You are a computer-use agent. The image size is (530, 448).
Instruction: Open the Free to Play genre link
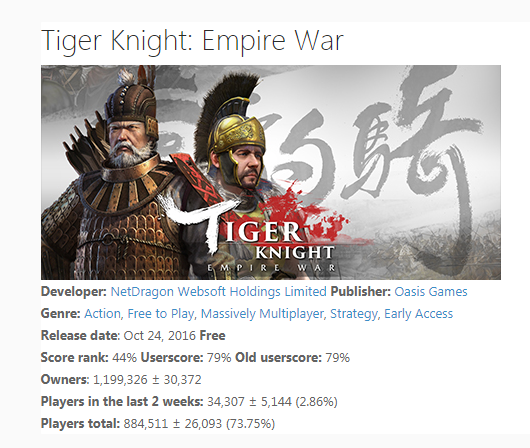[160, 314]
